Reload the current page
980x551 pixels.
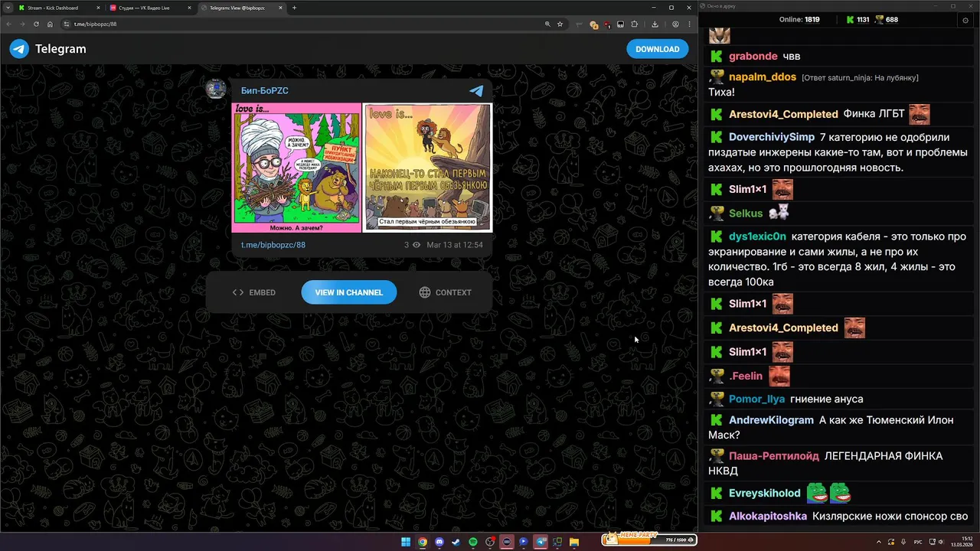[x=36, y=24]
